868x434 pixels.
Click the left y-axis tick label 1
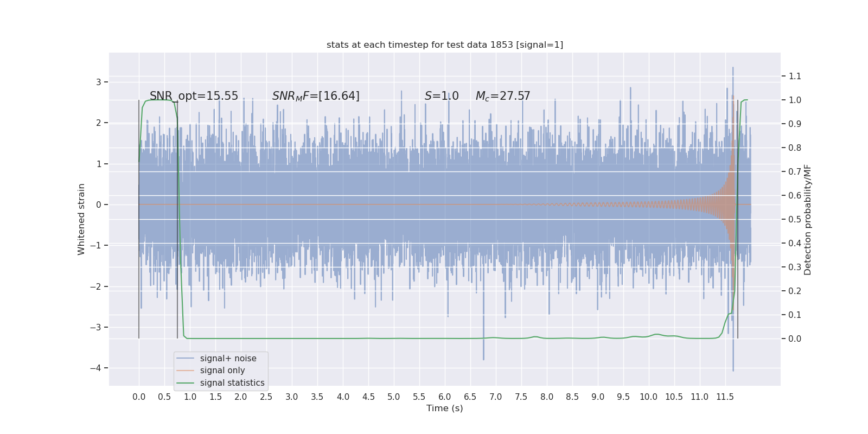tap(99, 164)
